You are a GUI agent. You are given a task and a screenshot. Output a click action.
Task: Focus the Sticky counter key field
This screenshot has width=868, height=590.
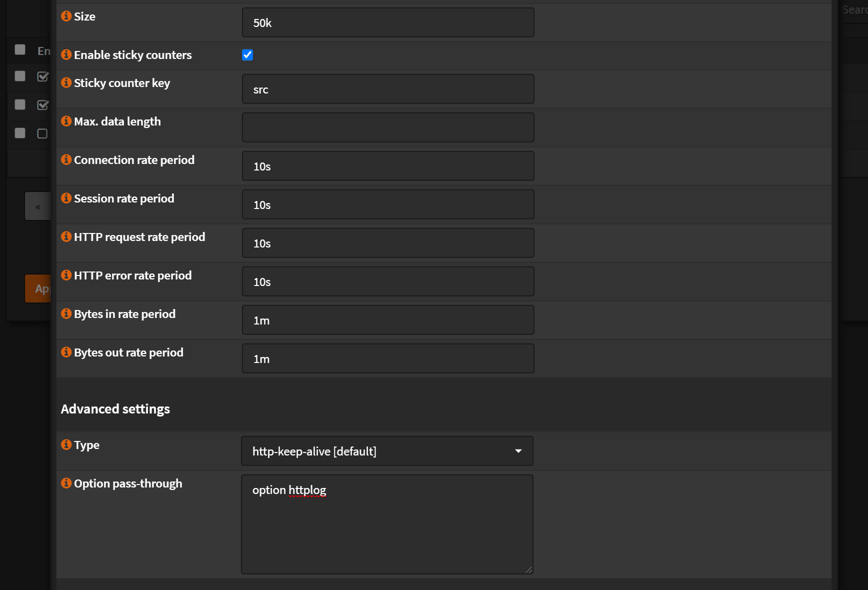(388, 89)
